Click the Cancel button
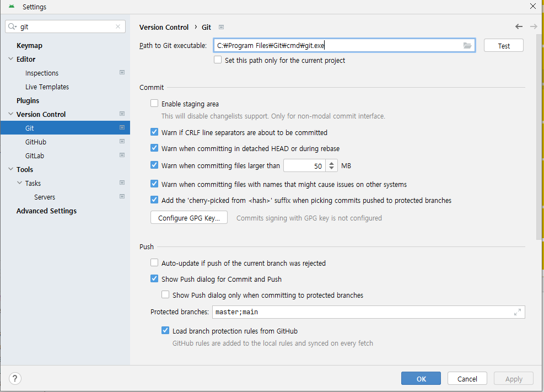 pyautogui.click(x=467, y=378)
